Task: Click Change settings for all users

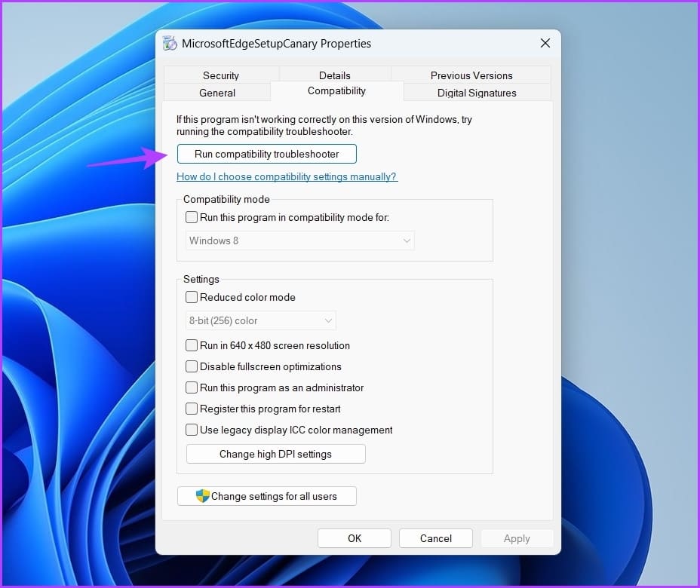Action: coord(266,495)
